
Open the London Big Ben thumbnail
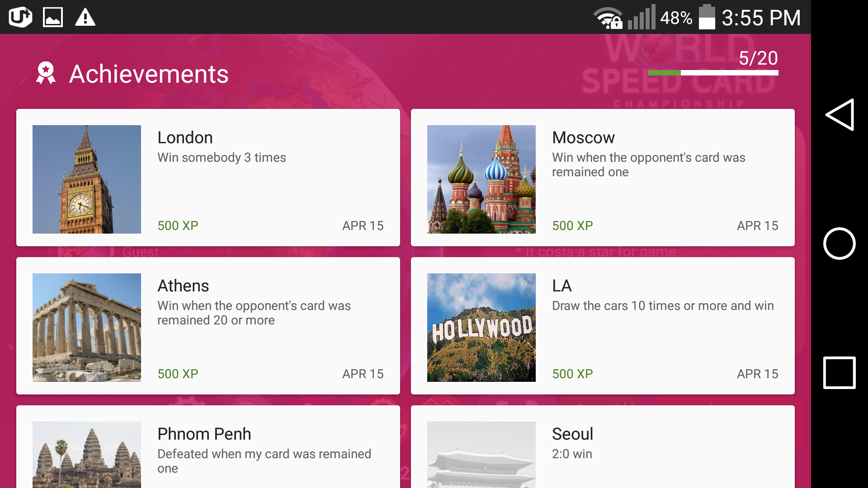click(x=87, y=179)
